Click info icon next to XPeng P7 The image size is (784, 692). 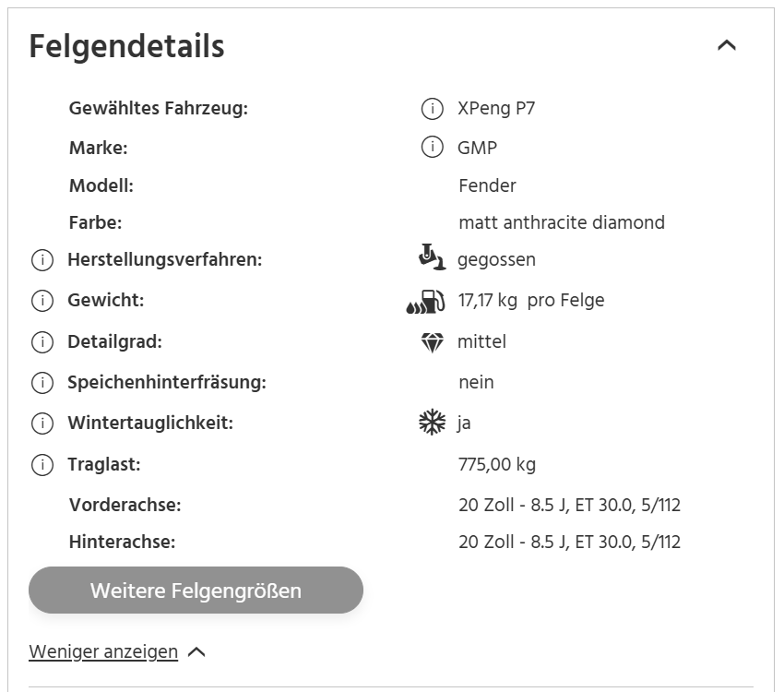click(x=432, y=109)
